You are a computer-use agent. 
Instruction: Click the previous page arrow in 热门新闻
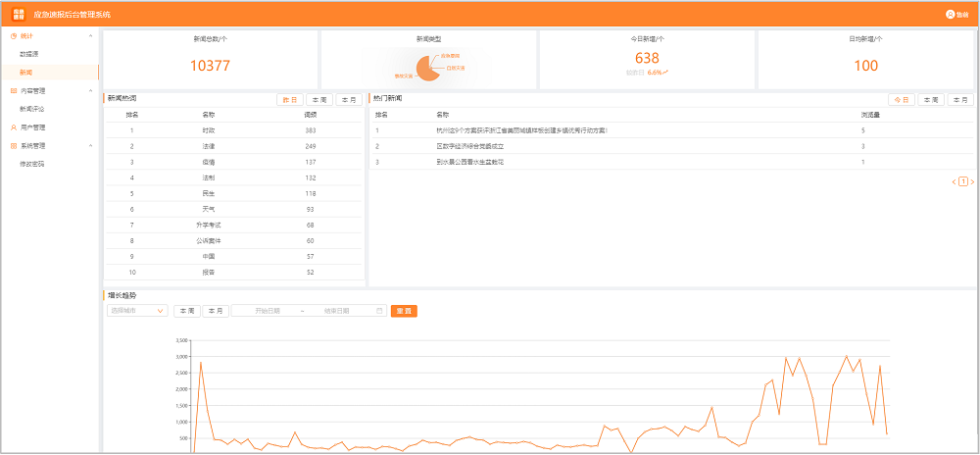click(954, 181)
